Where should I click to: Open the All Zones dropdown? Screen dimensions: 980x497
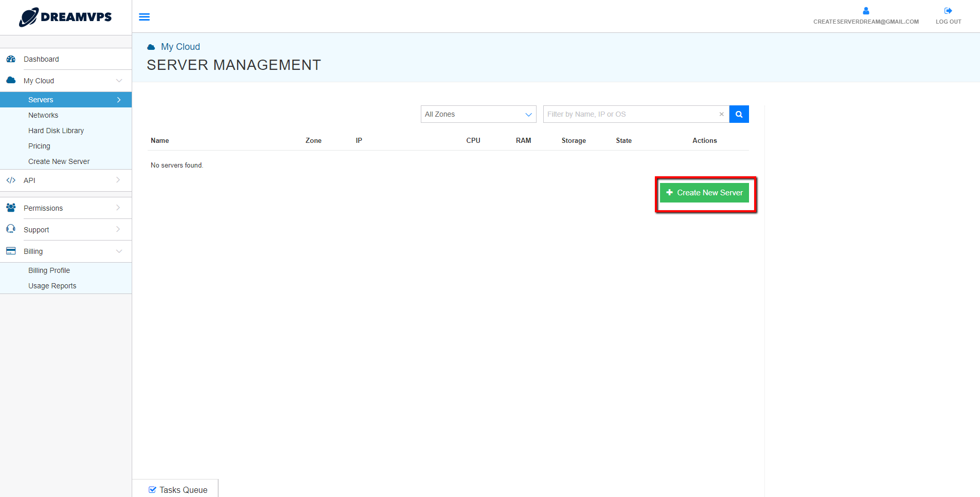click(478, 114)
